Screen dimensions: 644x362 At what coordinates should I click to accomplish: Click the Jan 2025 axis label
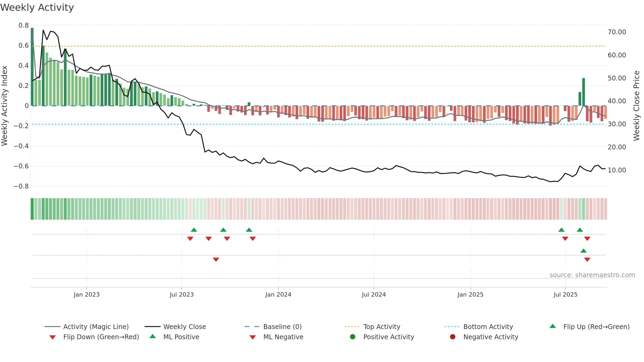click(x=470, y=294)
